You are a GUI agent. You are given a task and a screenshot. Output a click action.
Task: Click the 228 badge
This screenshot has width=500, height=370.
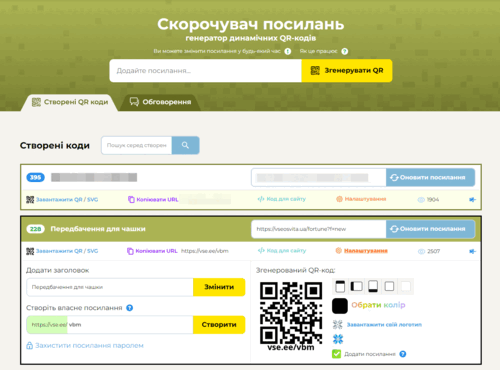tap(36, 229)
